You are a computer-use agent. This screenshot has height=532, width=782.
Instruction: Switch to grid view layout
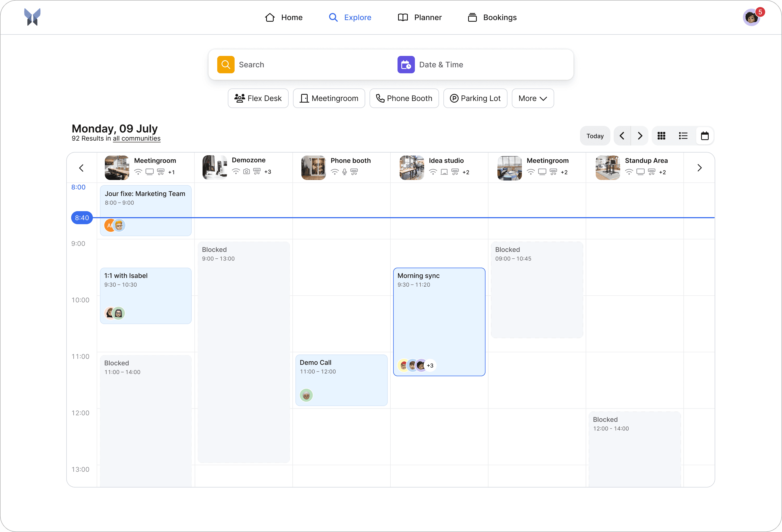[661, 135]
